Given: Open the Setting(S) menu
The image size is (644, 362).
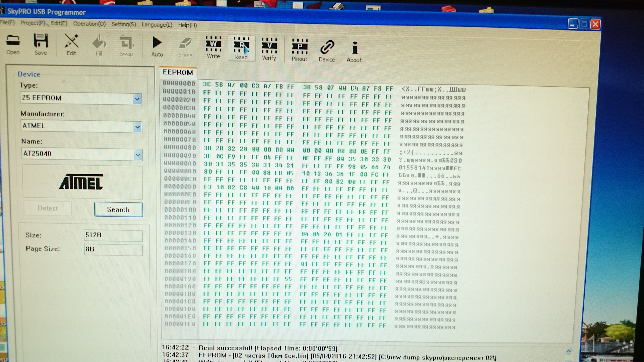Looking at the screenshot, I should pyautogui.click(x=123, y=24).
